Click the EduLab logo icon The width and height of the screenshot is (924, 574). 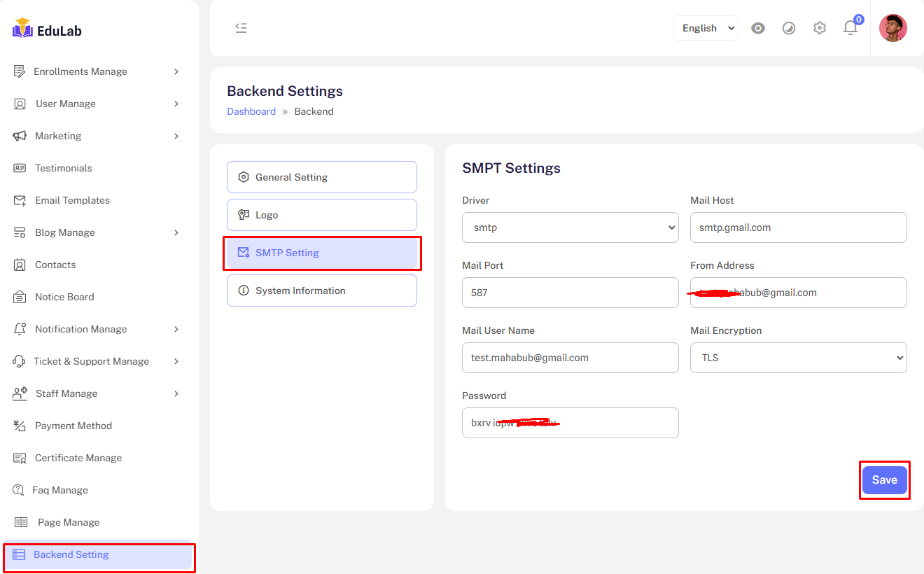[x=23, y=29]
